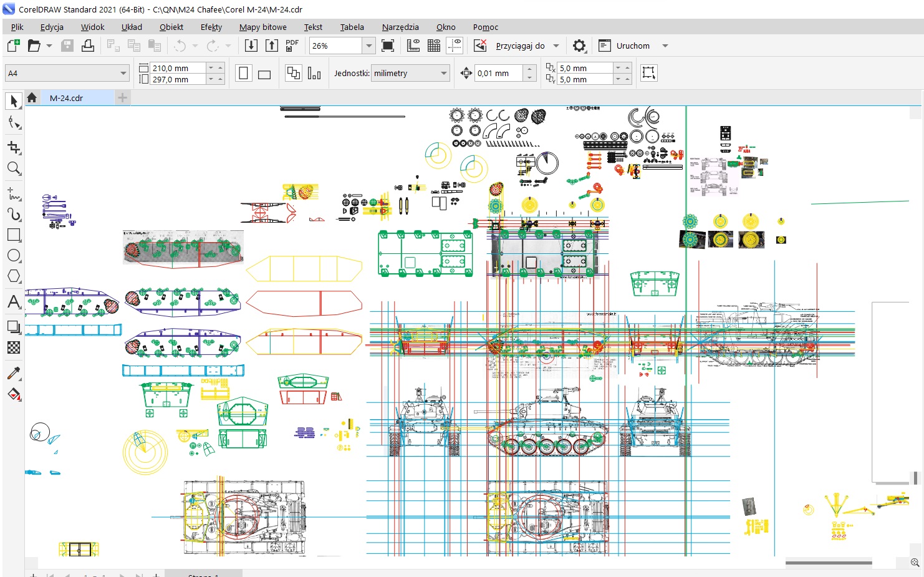Click the Import icon
924x577 pixels.
coord(251,46)
